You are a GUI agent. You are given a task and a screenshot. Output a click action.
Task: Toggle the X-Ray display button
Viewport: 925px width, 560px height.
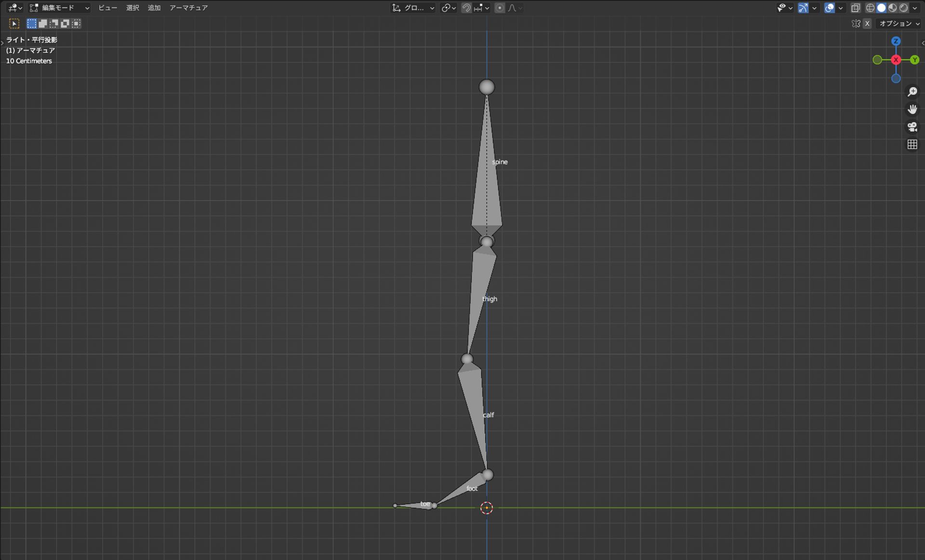tap(856, 8)
